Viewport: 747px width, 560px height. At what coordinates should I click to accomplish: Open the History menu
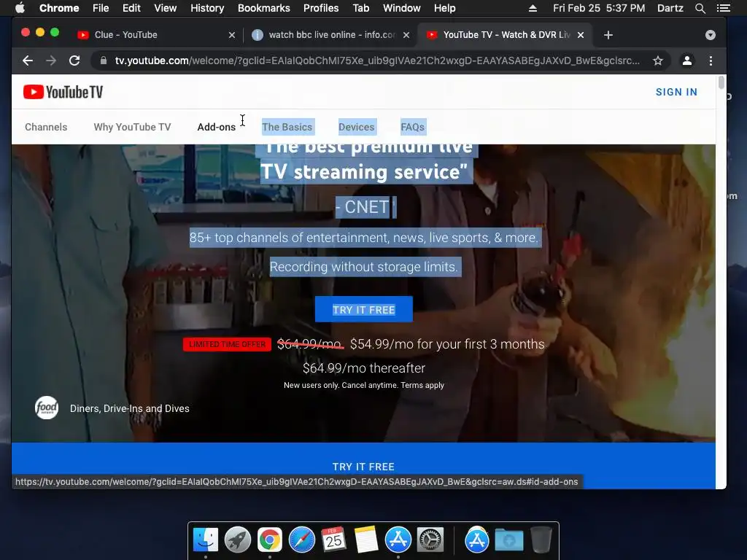click(x=207, y=8)
